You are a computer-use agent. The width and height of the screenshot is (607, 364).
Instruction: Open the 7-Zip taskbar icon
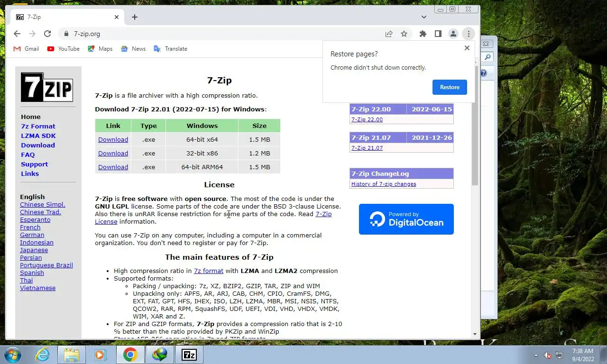coord(189,355)
